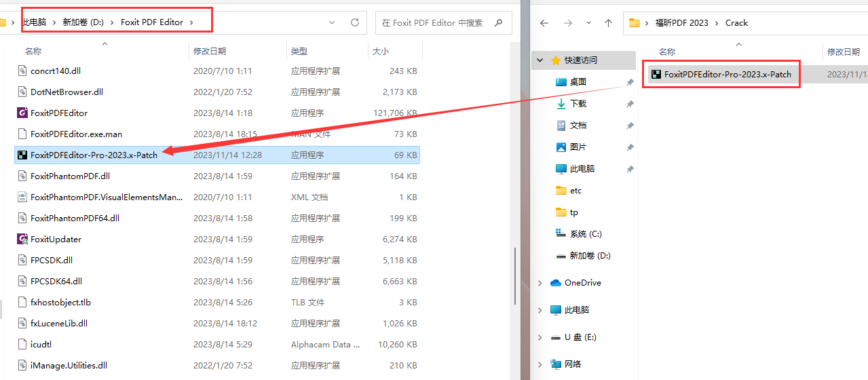868x380 pixels.
Task: Open 新加卷 (D:) drive in sidebar
Action: click(x=590, y=255)
